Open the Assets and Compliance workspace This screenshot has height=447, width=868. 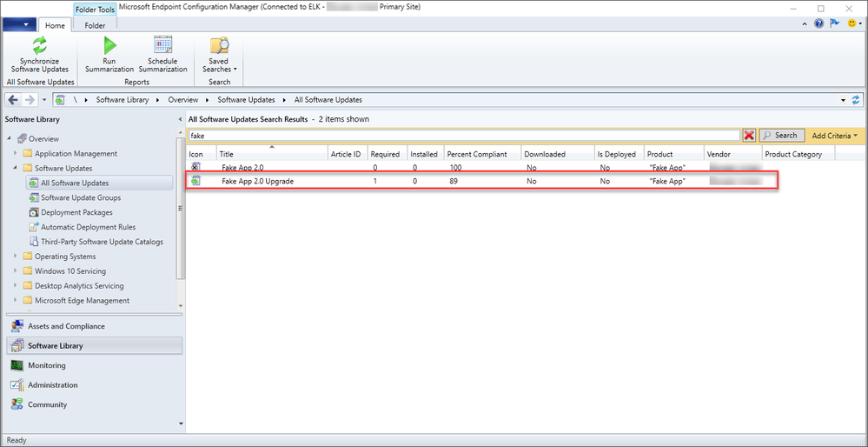click(94, 326)
